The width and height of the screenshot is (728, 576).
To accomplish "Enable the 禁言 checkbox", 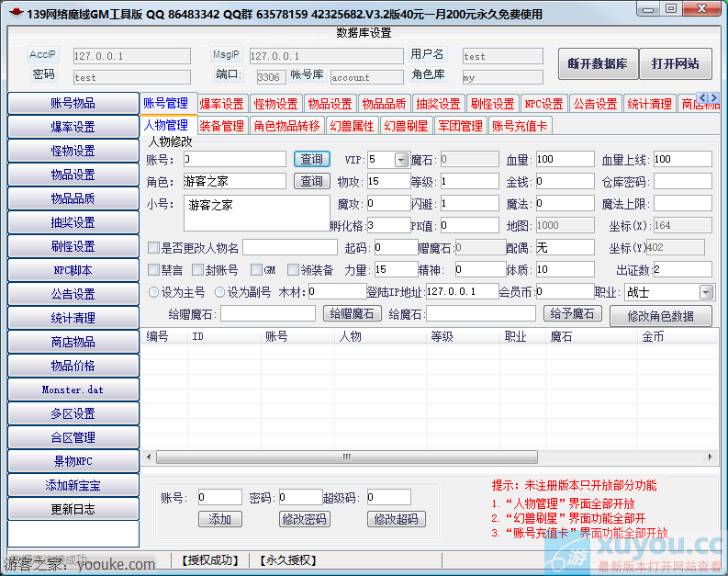I will 154,270.
